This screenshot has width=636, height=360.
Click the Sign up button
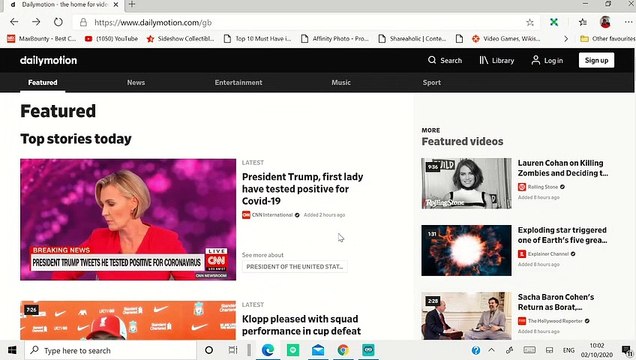[x=596, y=60]
